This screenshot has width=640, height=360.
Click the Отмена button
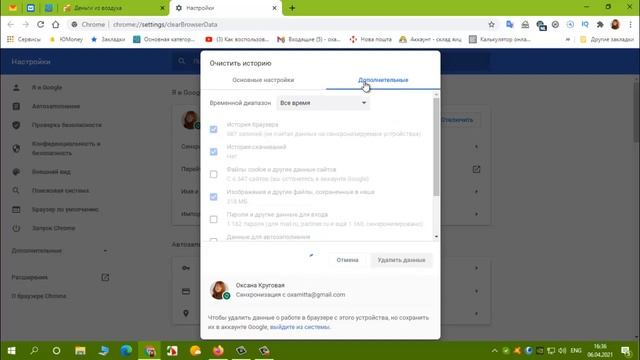(x=347, y=260)
